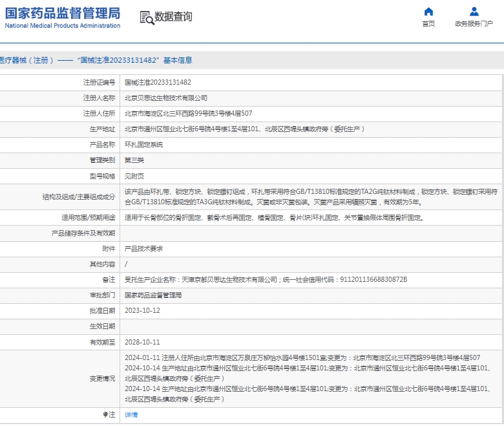Select expiry date 2028-10-11

pos(142,342)
